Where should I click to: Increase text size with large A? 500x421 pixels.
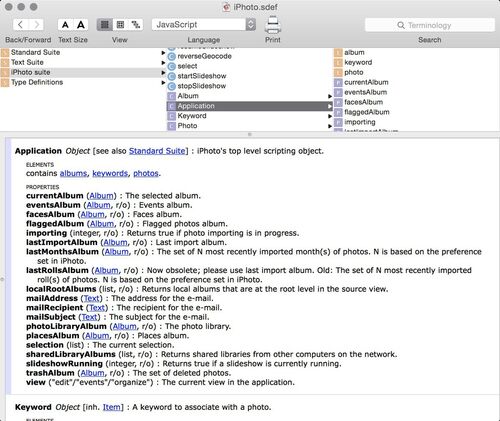point(81,25)
